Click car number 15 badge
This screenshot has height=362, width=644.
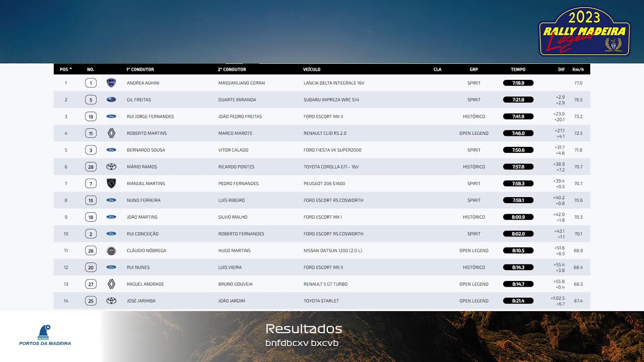pyautogui.click(x=91, y=200)
